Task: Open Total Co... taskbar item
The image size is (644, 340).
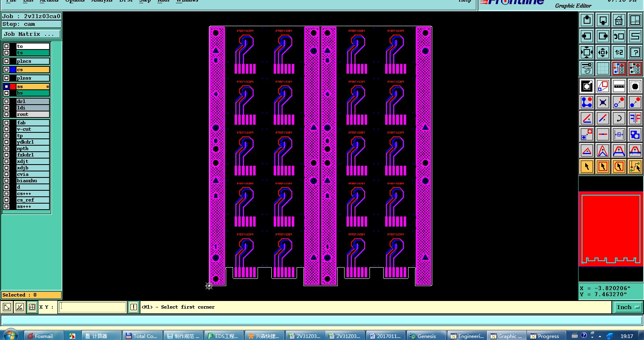Action: point(143,336)
